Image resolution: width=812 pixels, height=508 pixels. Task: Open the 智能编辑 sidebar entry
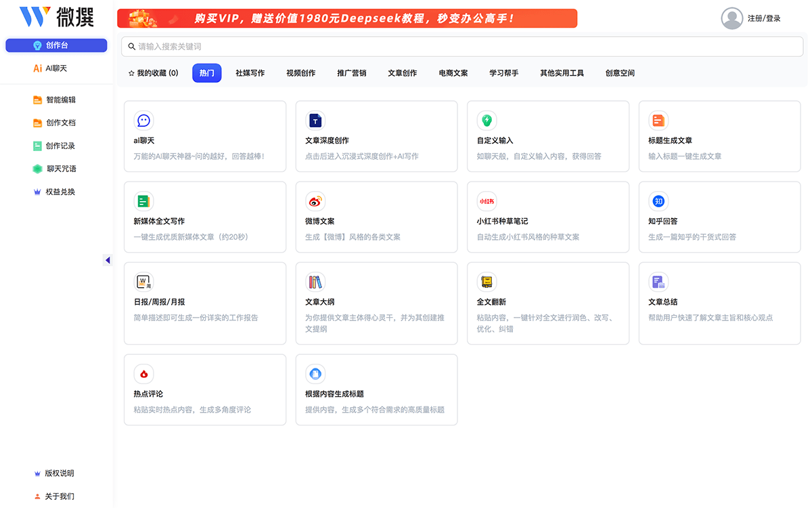point(56,100)
